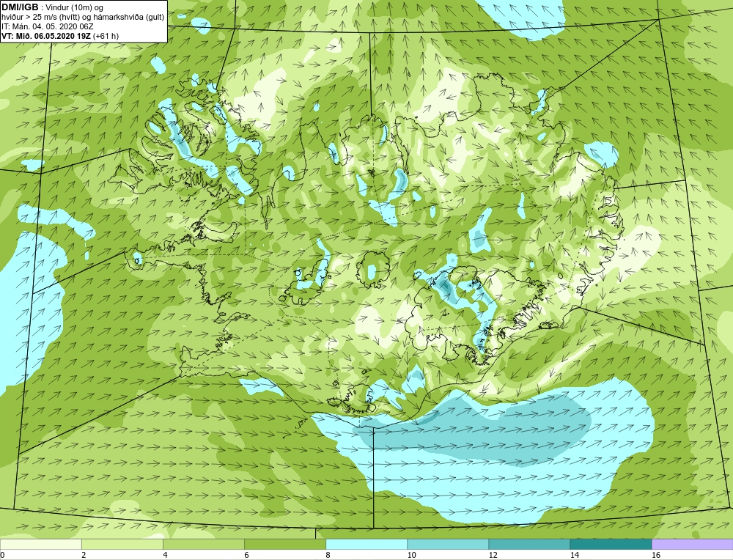Click the "VT: Mið. 06.05.2020 19Z" valid time
The width and height of the screenshot is (733, 560).
point(46,36)
